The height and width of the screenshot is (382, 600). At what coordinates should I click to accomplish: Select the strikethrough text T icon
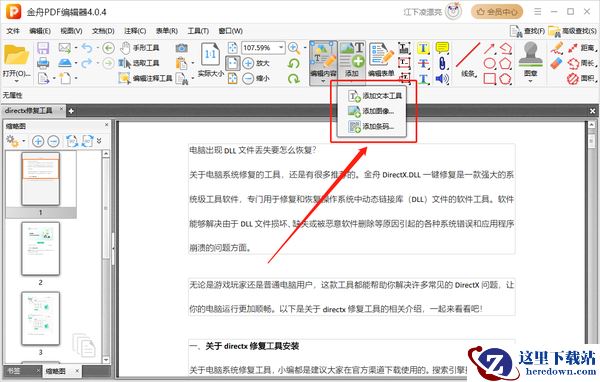(423, 64)
